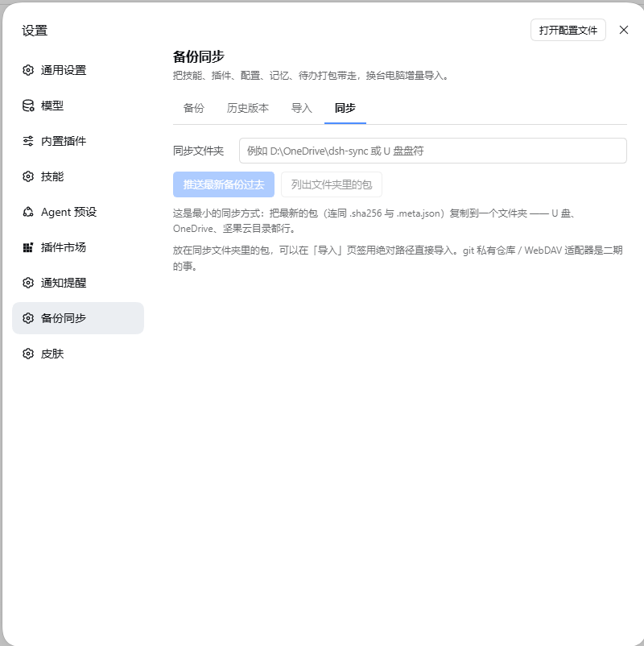Image resolution: width=644 pixels, height=646 pixels.
Task: Click the paragraph starting 这是最小的同步方式
Action: (374, 221)
